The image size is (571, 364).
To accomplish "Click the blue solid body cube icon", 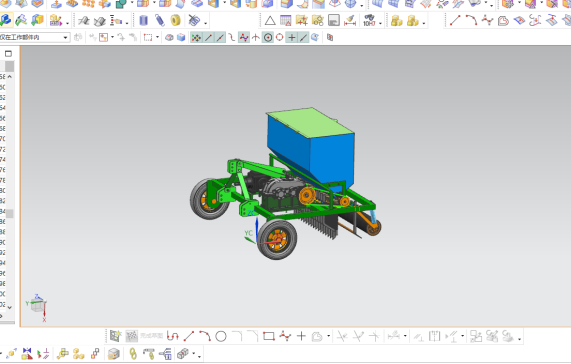I will pyautogui.click(x=181, y=37).
